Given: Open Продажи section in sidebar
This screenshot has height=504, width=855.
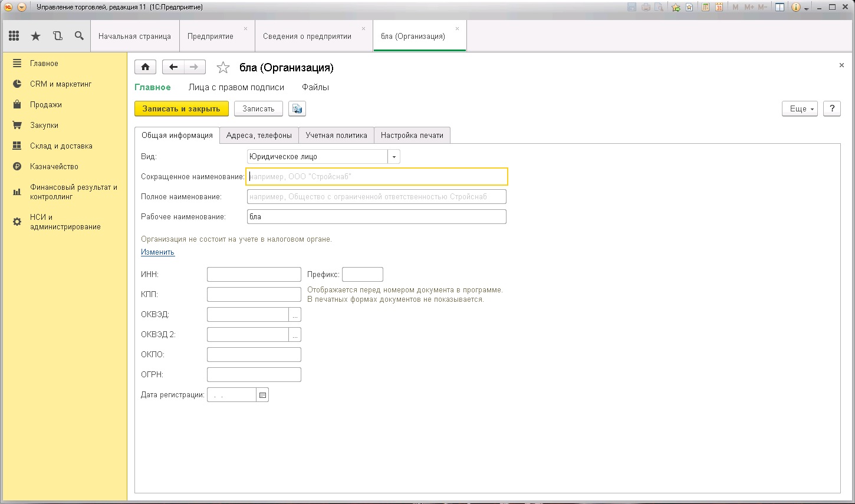Looking at the screenshot, I should [x=46, y=104].
